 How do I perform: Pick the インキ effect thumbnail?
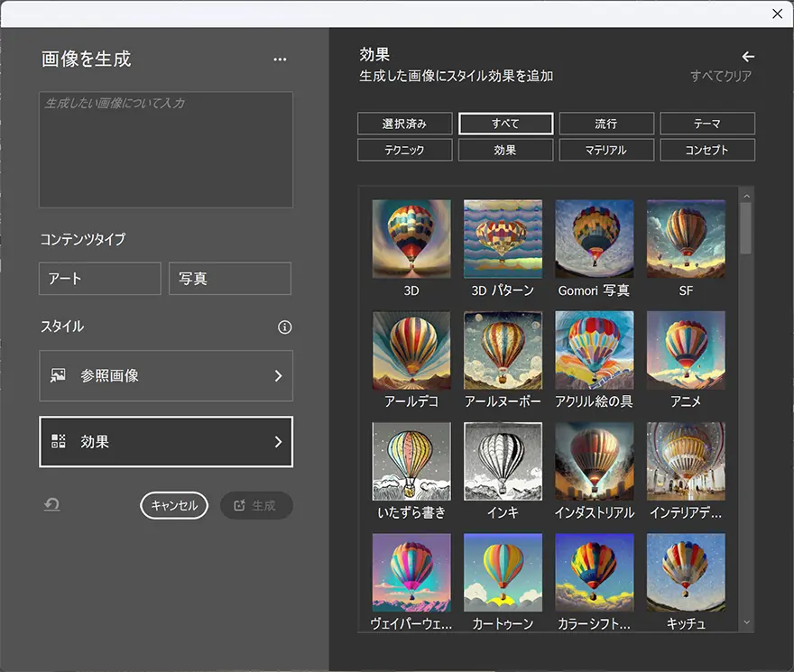[503, 461]
